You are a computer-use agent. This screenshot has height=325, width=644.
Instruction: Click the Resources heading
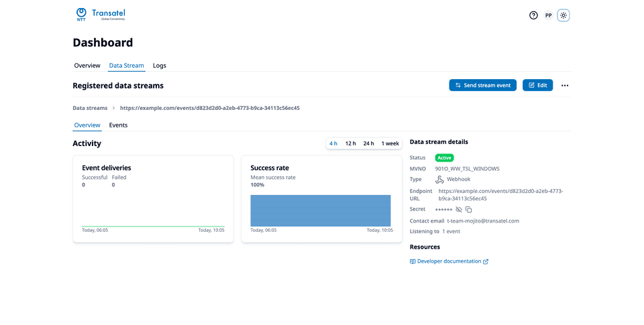[425, 247]
